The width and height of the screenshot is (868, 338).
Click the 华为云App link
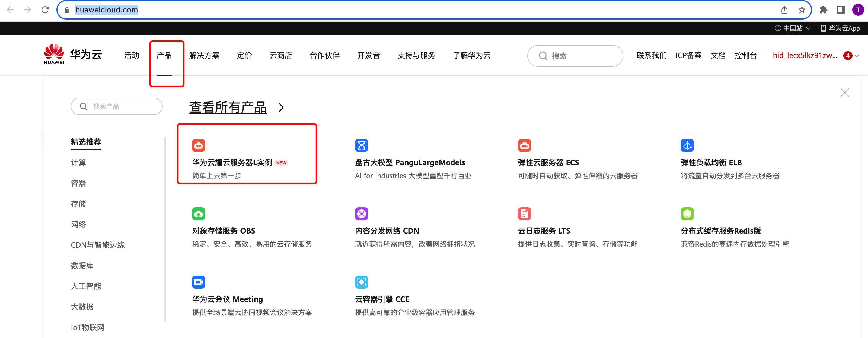pos(840,28)
